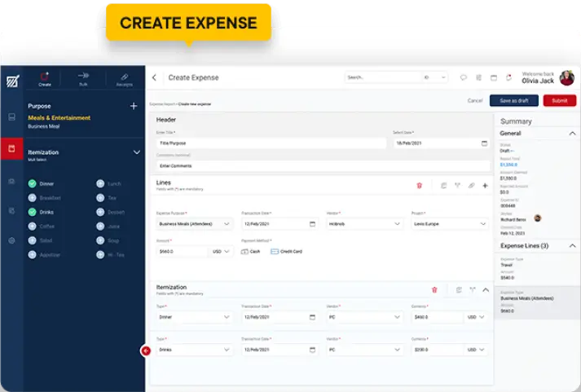Image resolution: width=581 pixels, height=392 pixels.
Task: Click the app logo in the sidebar
Action: (x=12, y=81)
